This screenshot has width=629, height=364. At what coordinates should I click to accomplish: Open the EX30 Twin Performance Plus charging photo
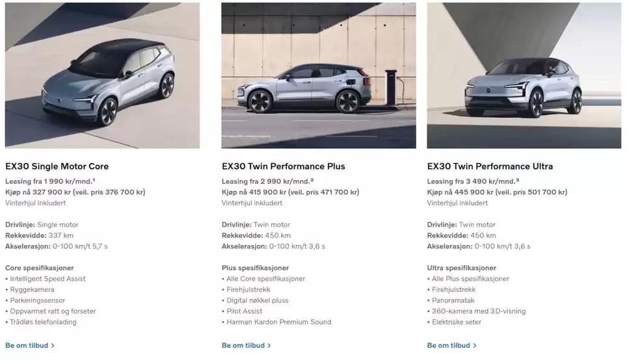point(319,75)
